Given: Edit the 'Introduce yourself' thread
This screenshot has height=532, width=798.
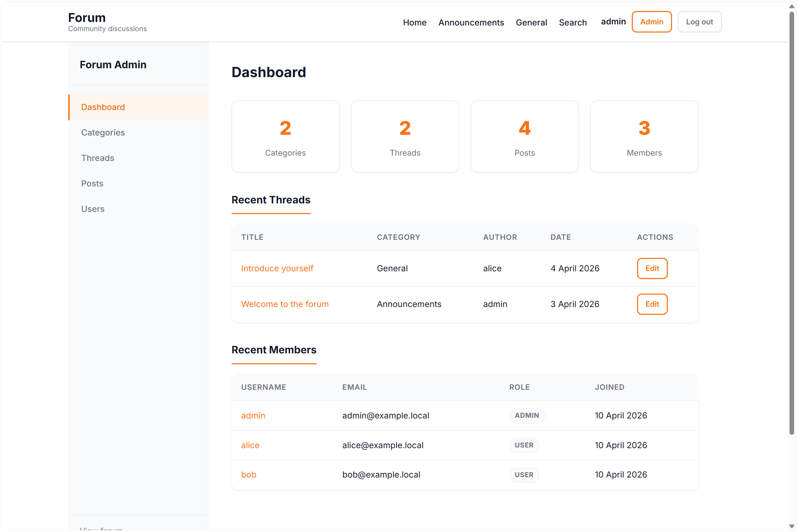Looking at the screenshot, I should tap(652, 268).
